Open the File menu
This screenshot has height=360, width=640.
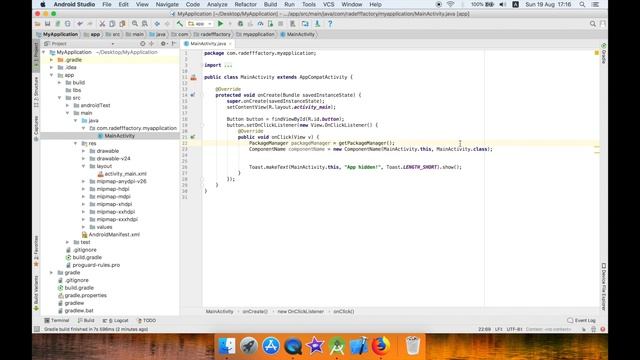coord(107,4)
